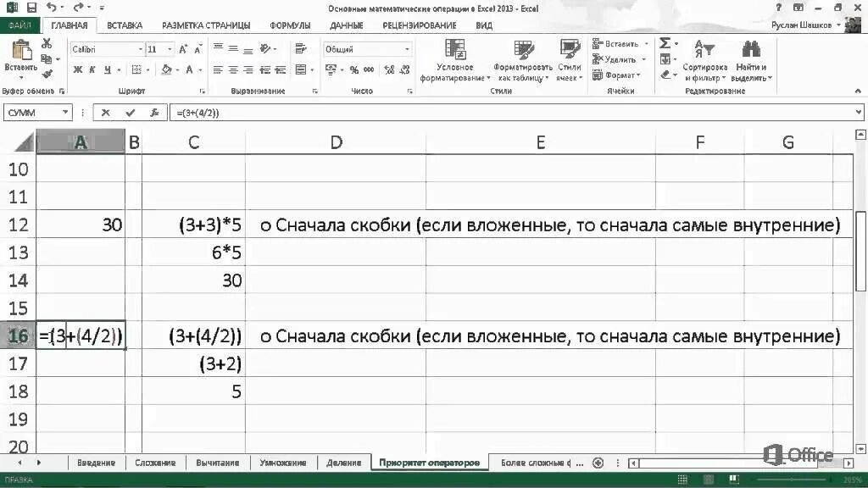
Task: Align text right
Action: (248, 69)
